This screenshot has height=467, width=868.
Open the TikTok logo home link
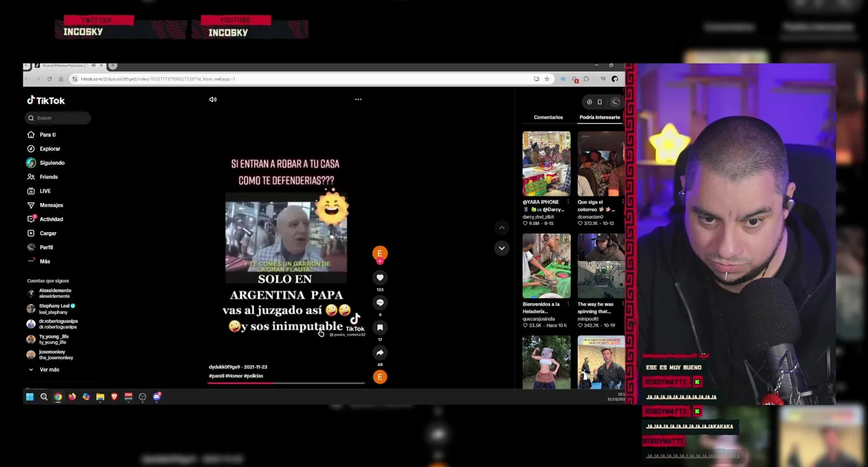click(45, 101)
